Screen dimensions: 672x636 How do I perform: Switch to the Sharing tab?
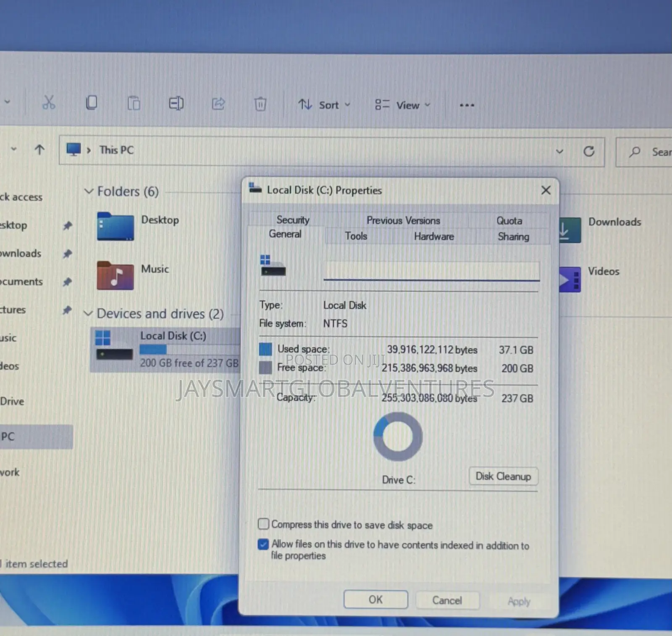click(x=513, y=237)
